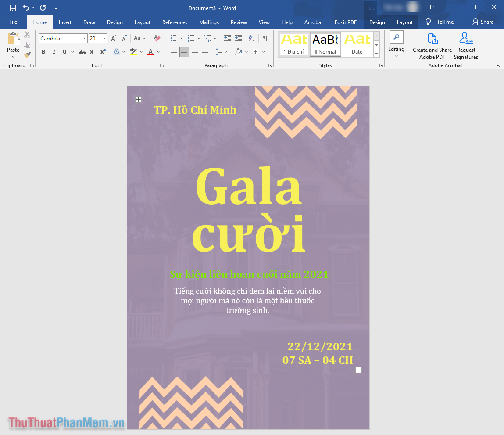The height and width of the screenshot is (435, 504).
Task: Open the Cambria font name dropdown
Action: coord(84,39)
